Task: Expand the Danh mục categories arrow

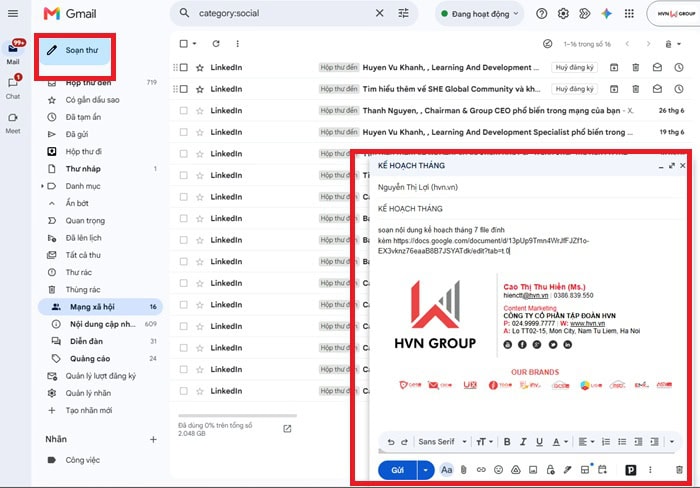Action: point(42,186)
